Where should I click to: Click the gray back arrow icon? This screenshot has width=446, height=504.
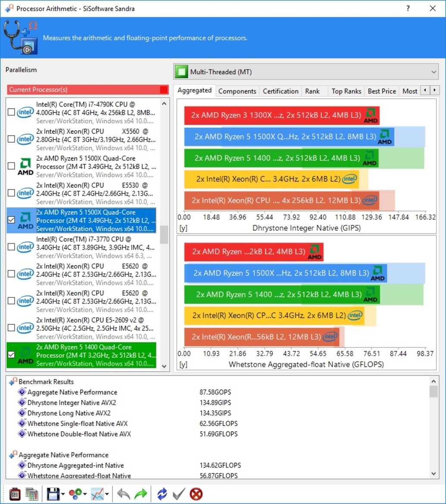click(x=123, y=494)
